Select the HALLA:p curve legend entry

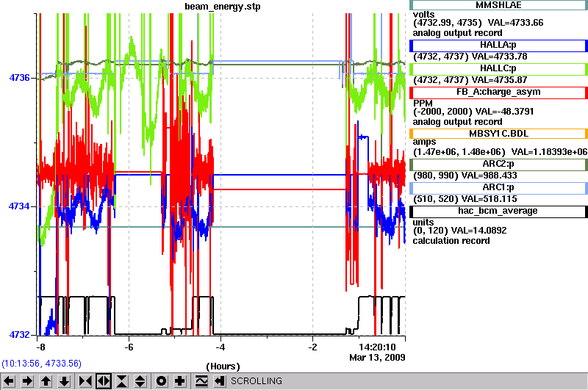(498, 46)
